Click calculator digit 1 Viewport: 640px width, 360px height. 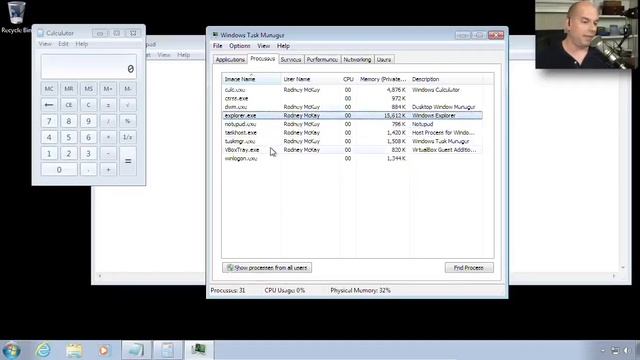[49, 154]
